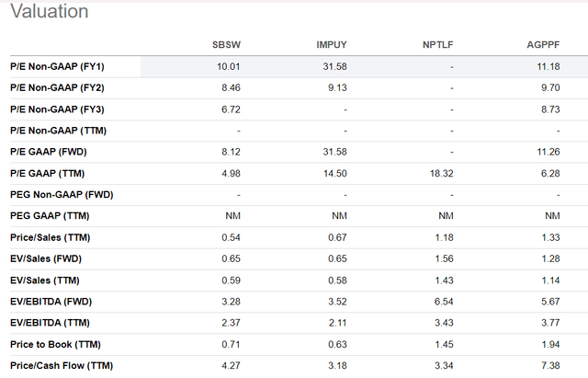The height and width of the screenshot is (378, 588).
Task: Click IMPUY EV/EBITDA TTM value 2.11
Action: (x=337, y=323)
